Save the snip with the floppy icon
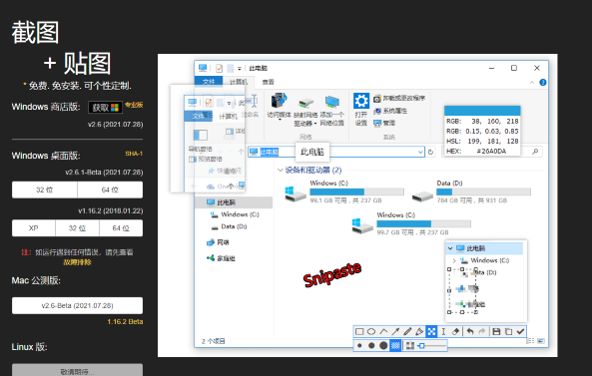 496,332
